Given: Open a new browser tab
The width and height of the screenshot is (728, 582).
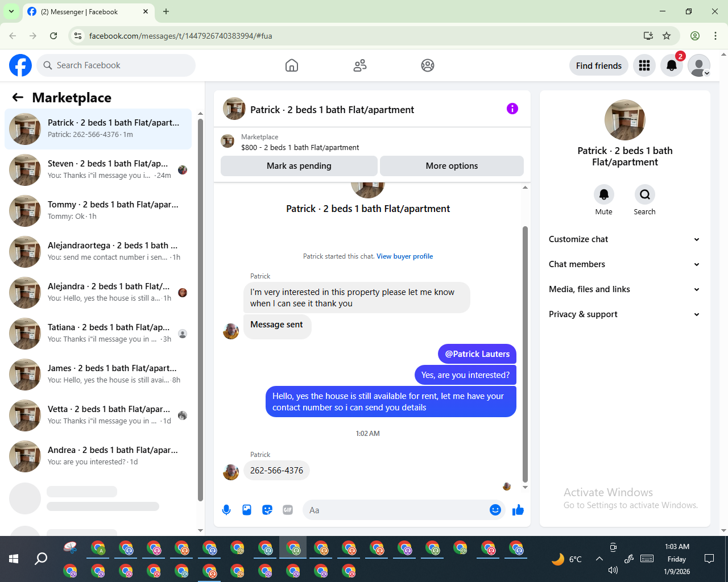Looking at the screenshot, I should click(x=166, y=11).
